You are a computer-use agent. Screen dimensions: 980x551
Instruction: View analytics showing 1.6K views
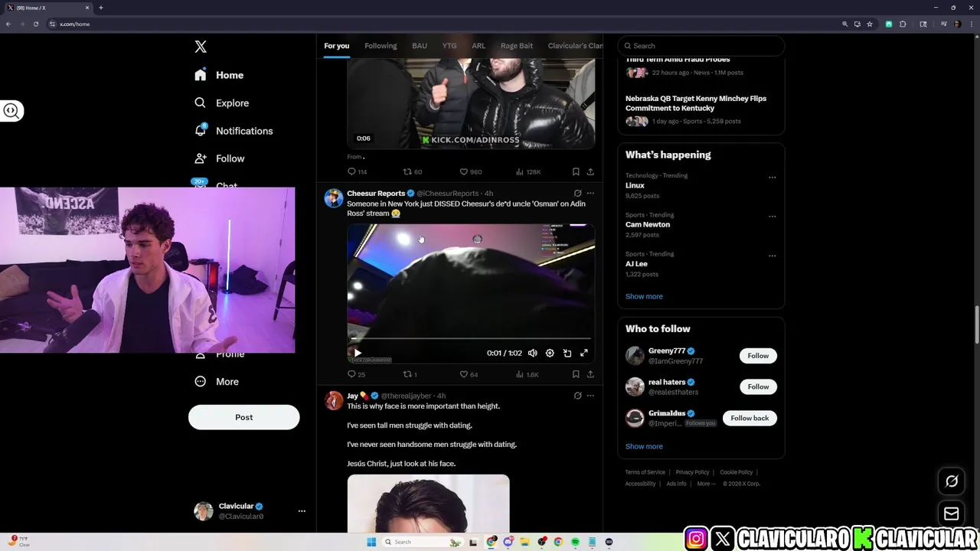click(528, 374)
